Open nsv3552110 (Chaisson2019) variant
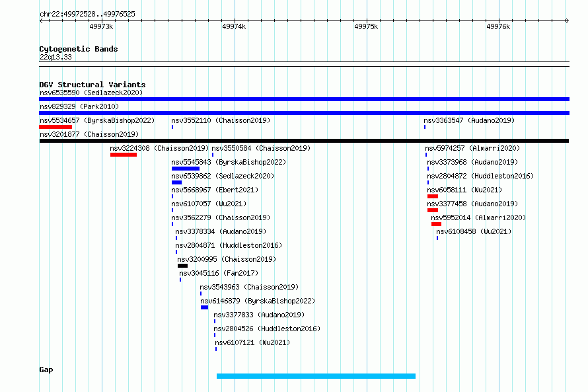Viewport: 588px width, 392px height. 221,120
